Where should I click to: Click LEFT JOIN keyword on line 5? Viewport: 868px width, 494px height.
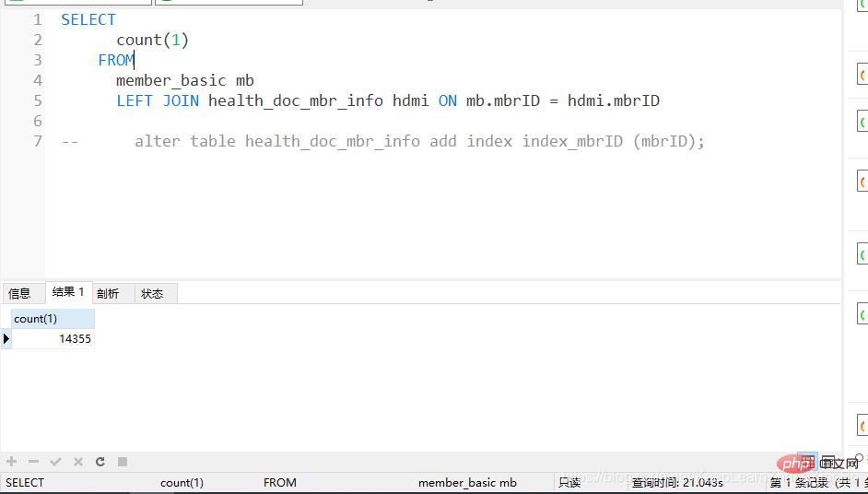pos(158,100)
